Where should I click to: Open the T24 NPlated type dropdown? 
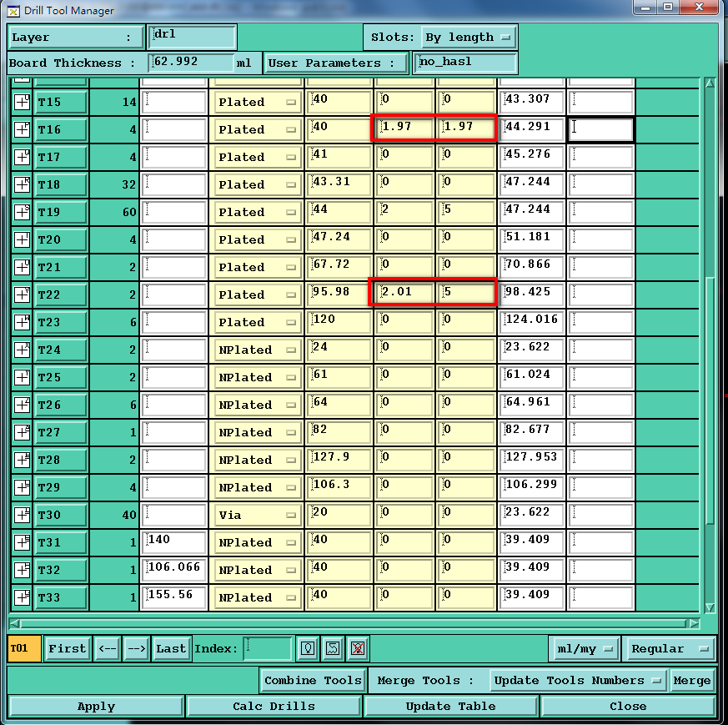pos(257,350)
